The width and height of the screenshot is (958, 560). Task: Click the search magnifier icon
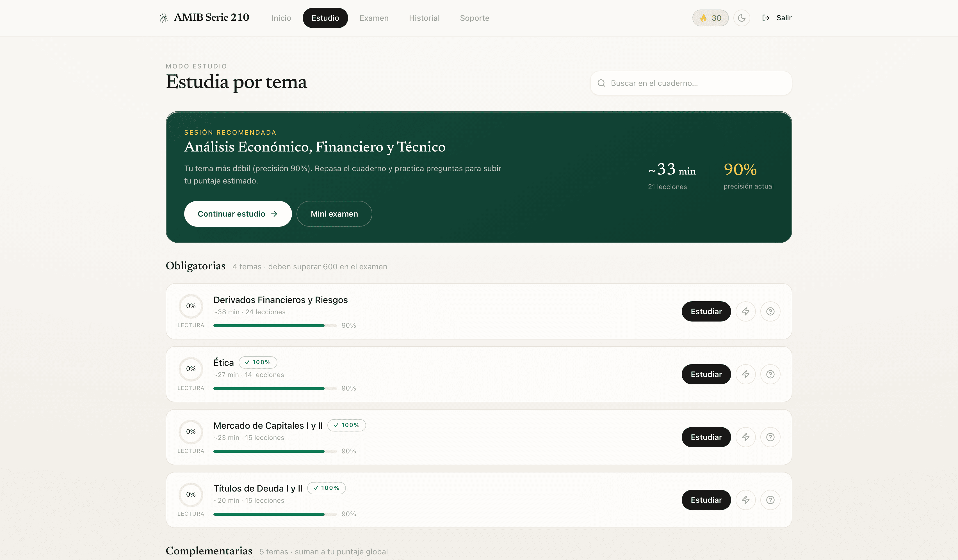pyautogui.click(x=601, y=83)
